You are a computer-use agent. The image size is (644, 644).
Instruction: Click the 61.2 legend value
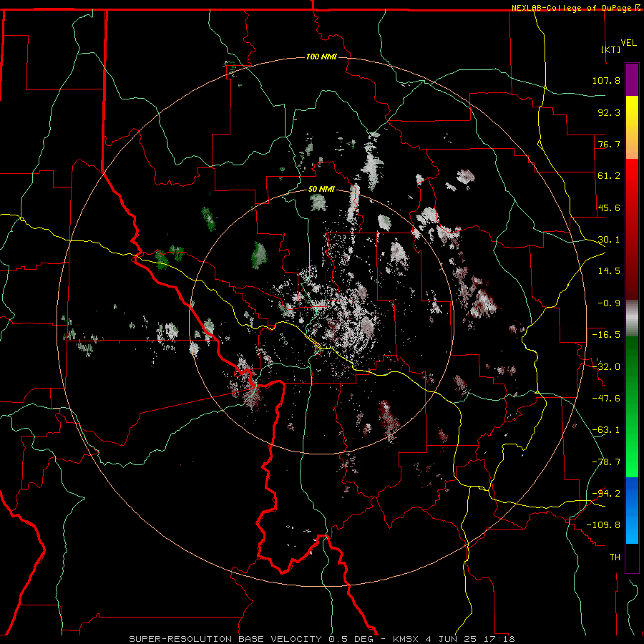pos(609,176)
